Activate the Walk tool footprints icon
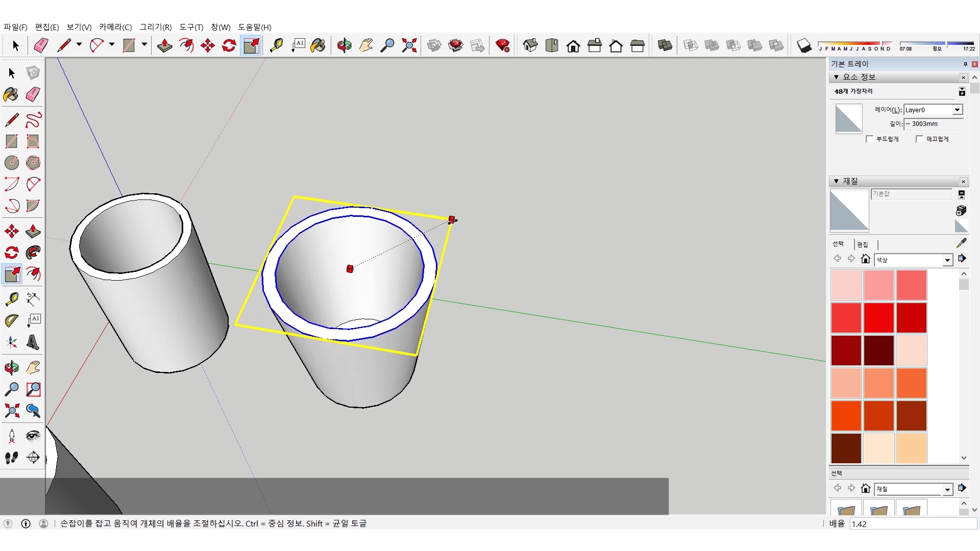Image resolution: width=980 pixels, height=551 pixels. point(11,458)
